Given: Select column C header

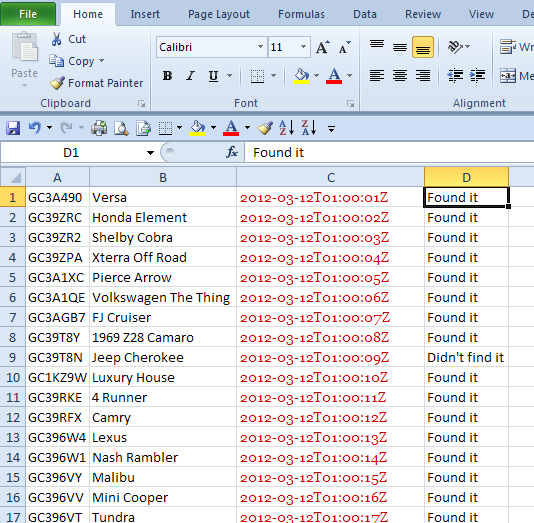Looking at the screenshot, I should pyautogui.click(x=330, y=177).
